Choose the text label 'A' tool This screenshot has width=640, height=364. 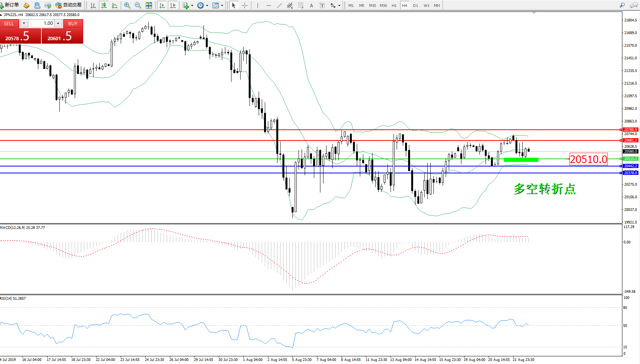pyautogui.click(x=311, y=5)
